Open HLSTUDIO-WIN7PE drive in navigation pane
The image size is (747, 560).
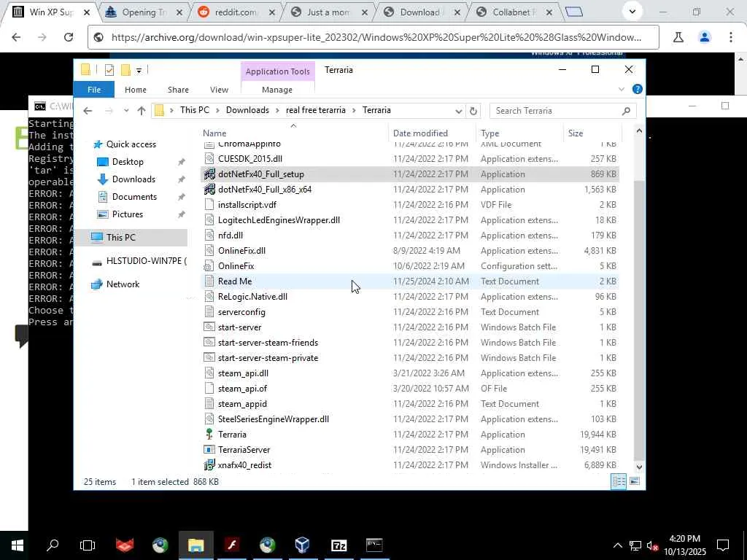pos(146,261)
